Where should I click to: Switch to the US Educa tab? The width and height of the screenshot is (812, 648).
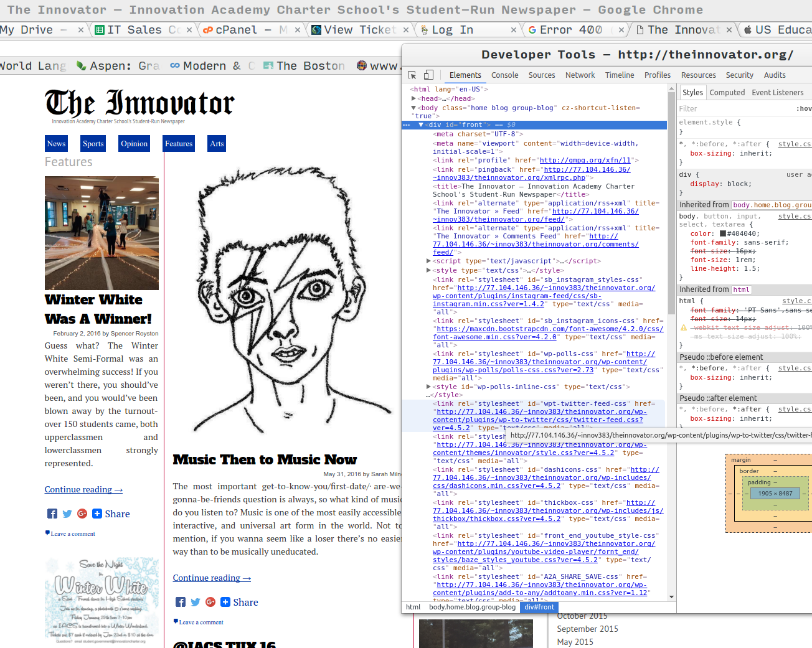(x=777, y=30)
